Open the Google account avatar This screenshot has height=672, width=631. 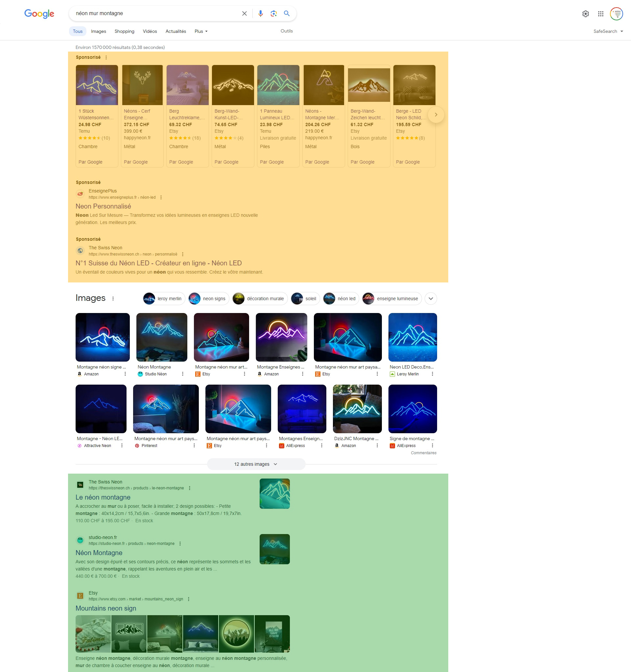(617, 14)
